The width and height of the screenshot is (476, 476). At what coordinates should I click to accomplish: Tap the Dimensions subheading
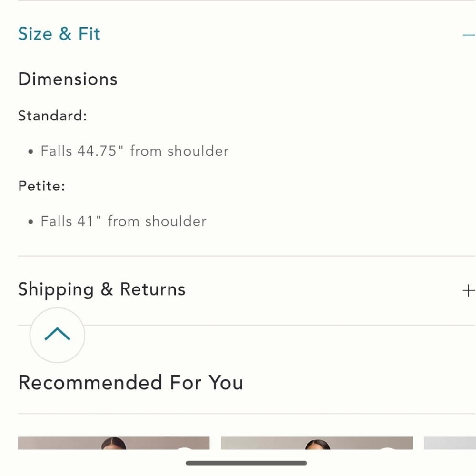(x=68, y=79)
